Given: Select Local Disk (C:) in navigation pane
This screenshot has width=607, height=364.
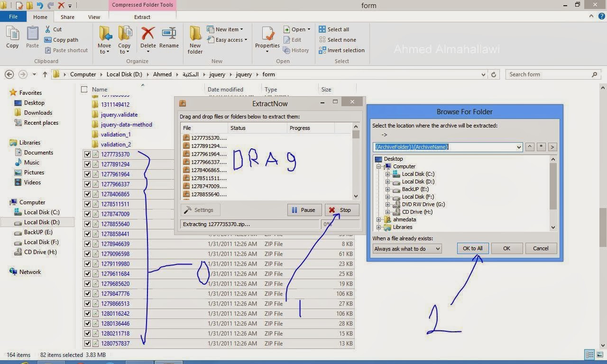Looking at the screenshot, I should click(42, 212).
